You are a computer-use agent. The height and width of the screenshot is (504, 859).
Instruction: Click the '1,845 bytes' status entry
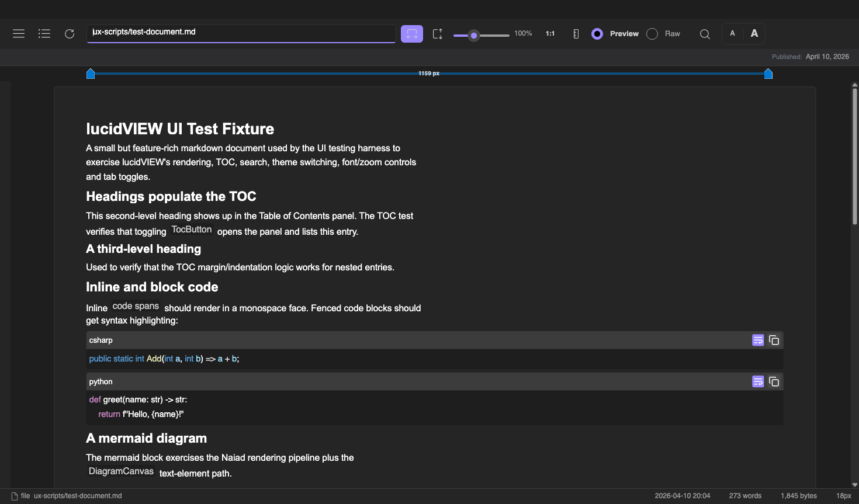[799, 496]
